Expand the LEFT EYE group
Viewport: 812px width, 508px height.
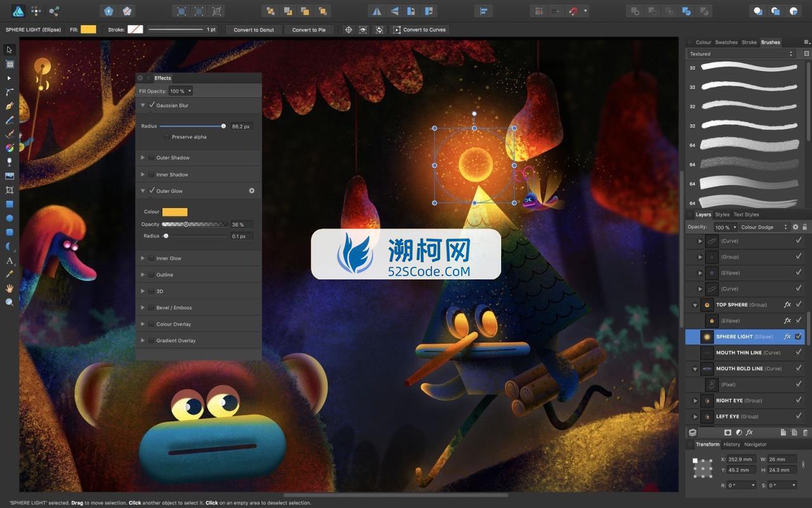[695, 417]
